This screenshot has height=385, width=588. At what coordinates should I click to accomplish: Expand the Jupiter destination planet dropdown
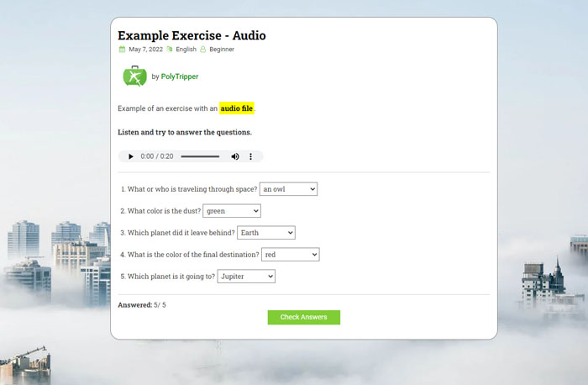point(246,276)
